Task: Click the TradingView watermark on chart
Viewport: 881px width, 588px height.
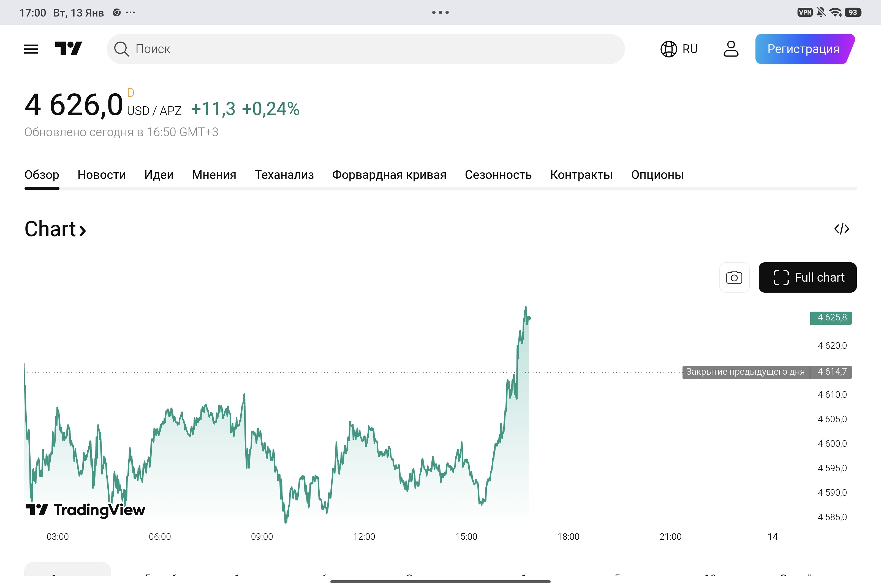Action: coord(86,510)
